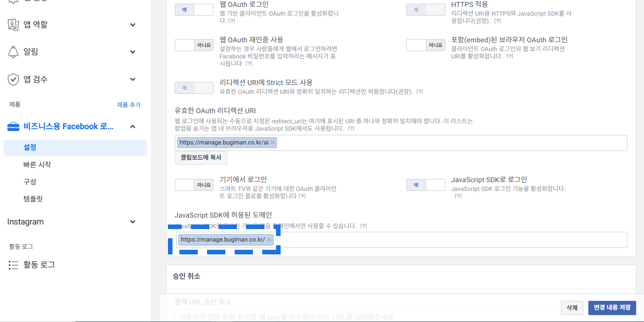
Task: Open help [?] for 포함(embed)된 브라우저 OAuth 로그인
Action: point(510,56)
